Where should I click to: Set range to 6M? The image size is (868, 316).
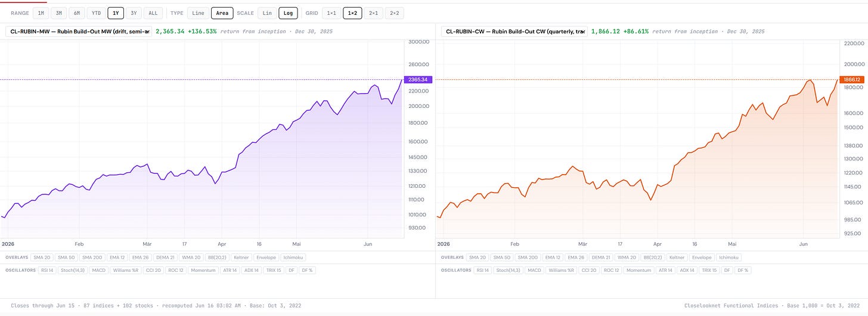pyautogui.click(x=77, y=13)
